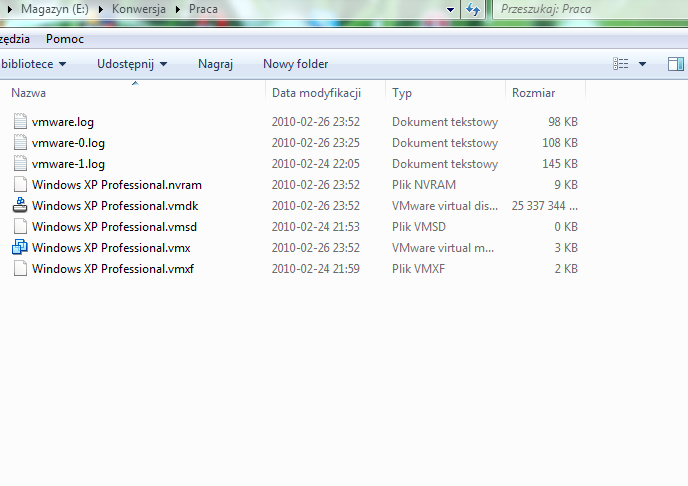The height and width of the screenshot is (486, 688).
Task: Click the Praca breadcrumb segment
Action: pyautogui.click(x=203, y=9)
